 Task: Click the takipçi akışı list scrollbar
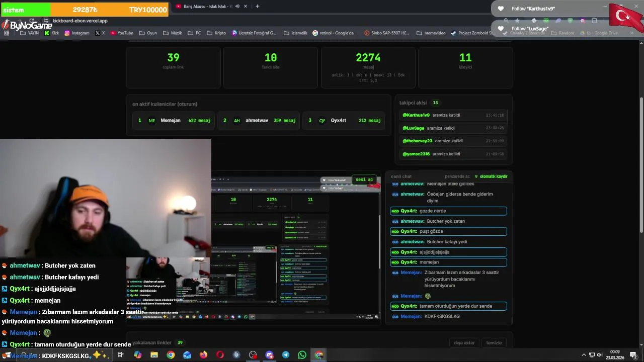pos(508,117)
